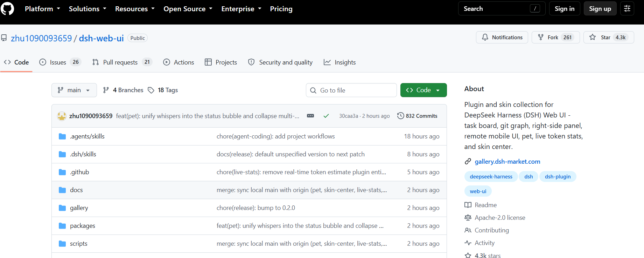Viewport: 644px width, 258px height.
Task: Click the .github folder icon
Action: (62, 172)
